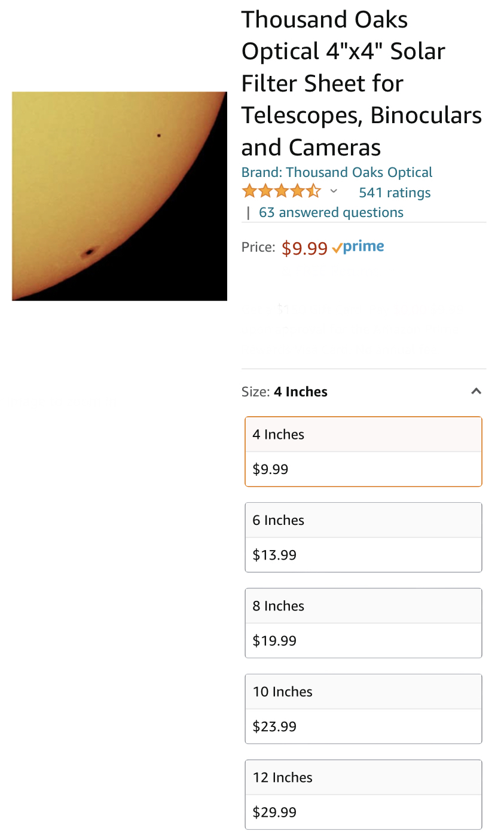Open the ratings breakdown arrow beside stars
The image size is (504, 840).
(x=334, y=191)
